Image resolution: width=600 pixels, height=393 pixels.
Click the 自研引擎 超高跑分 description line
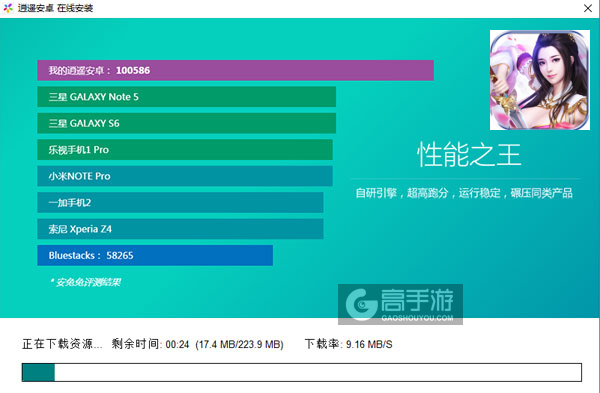(x=464, y=193)
